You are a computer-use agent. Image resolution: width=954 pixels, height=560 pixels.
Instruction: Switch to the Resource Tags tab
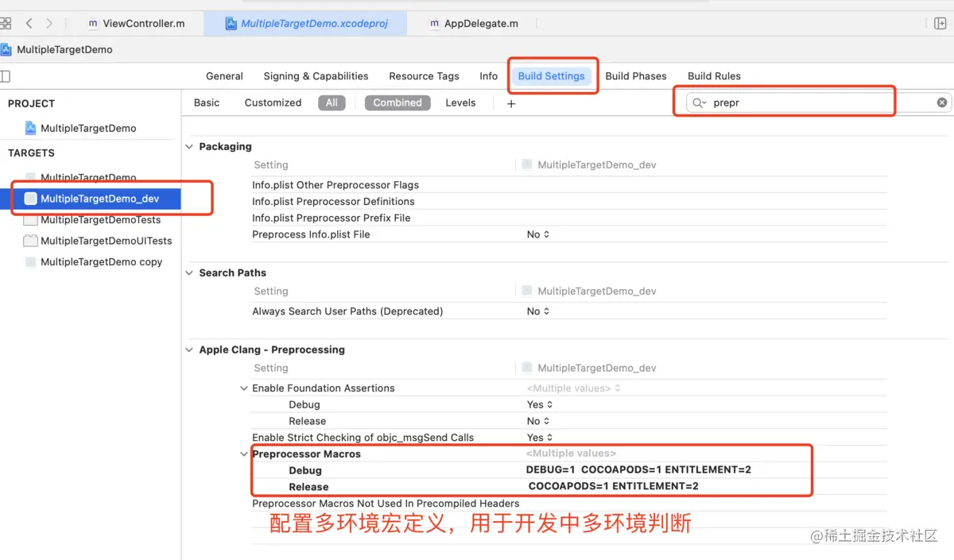tap(424, 76)
